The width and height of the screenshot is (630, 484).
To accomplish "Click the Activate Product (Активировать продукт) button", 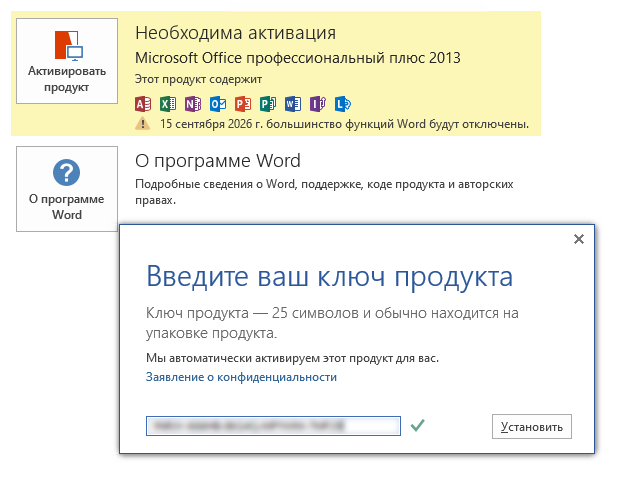I will [x=67, y=61].
